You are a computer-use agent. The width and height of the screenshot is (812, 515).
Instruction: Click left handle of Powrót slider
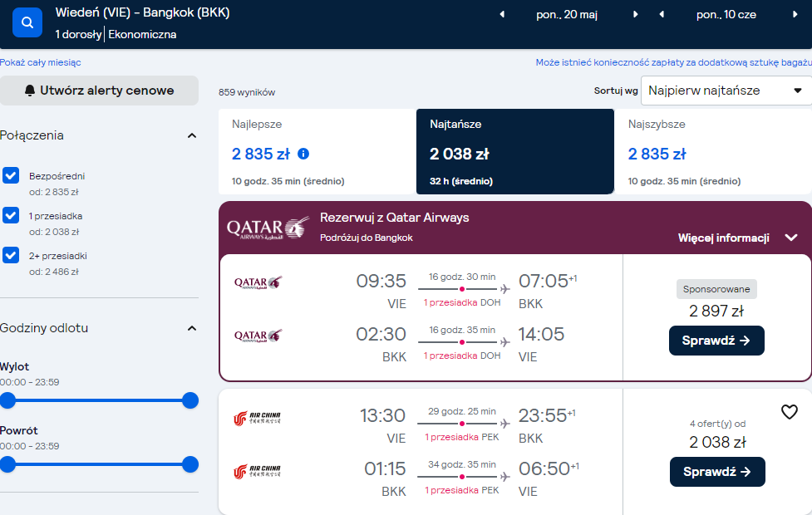(7, 465)
